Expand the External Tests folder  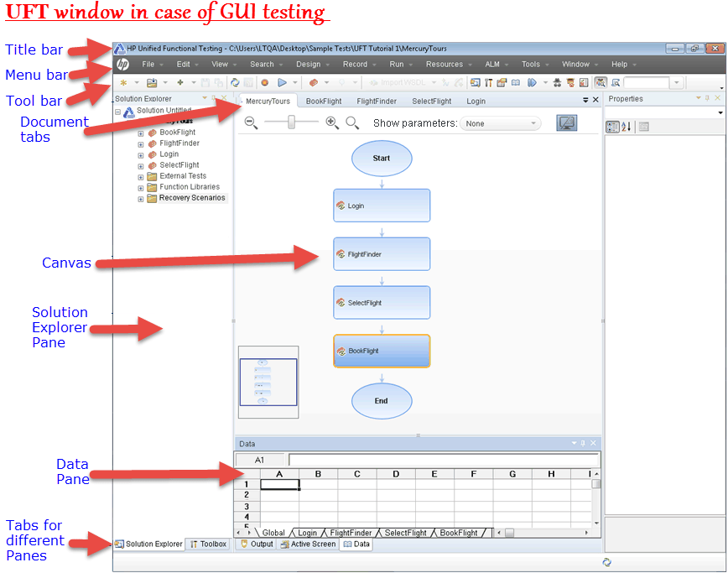tap(139, 175)
